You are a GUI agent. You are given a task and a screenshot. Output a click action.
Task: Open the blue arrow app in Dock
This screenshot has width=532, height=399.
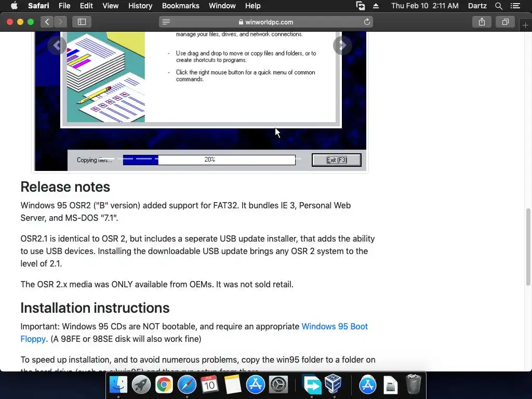[312, 385]
